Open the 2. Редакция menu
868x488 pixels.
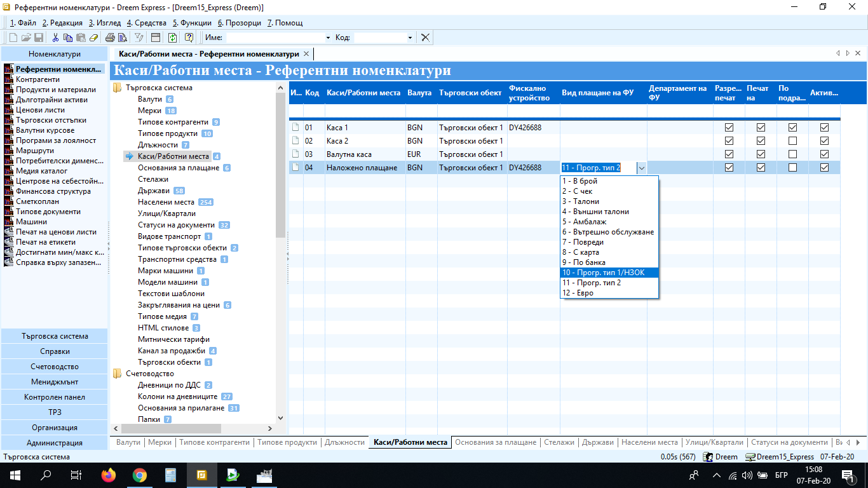[62, 23]
